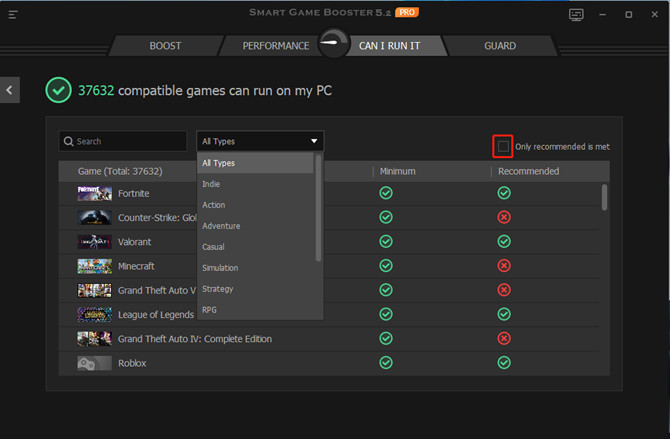Click Grand Theft Auto V recommended cross icon
Screen dimensions: 670x439
click(x=504, y=290)
